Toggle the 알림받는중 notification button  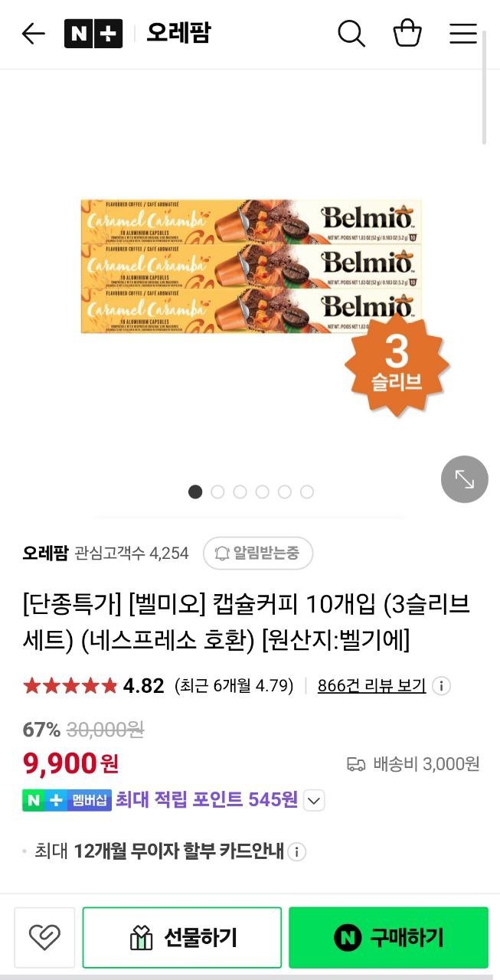coord(258,554)
